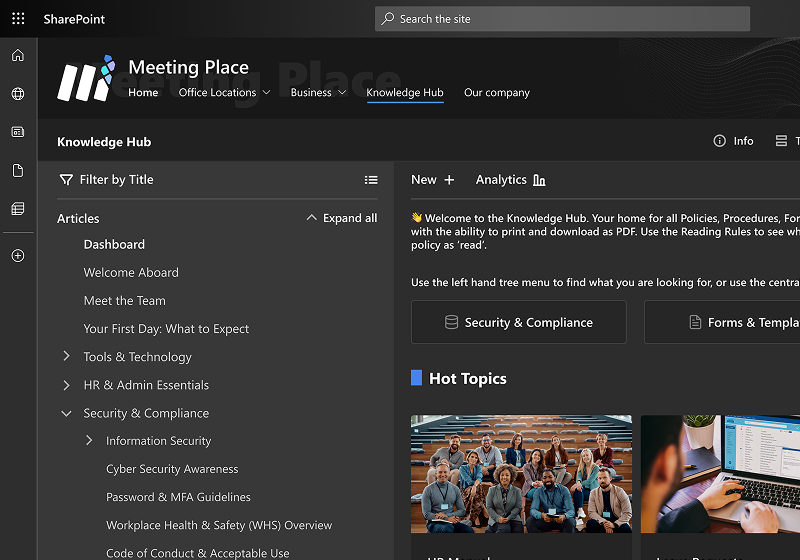This screenshot has height=560, width=800.
Task: Open the Cyber Security Awareness article
Action: click(172, 469)
